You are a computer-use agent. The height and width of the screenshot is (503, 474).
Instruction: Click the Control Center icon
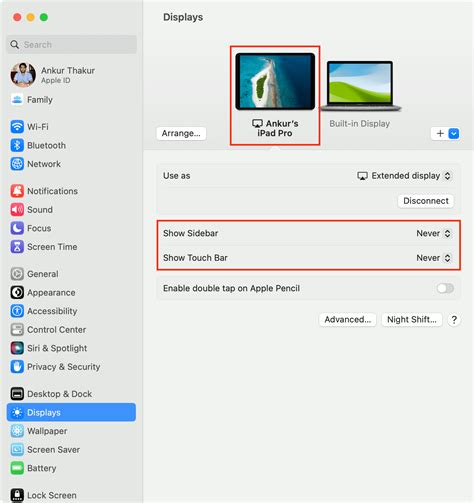(17, 330)
